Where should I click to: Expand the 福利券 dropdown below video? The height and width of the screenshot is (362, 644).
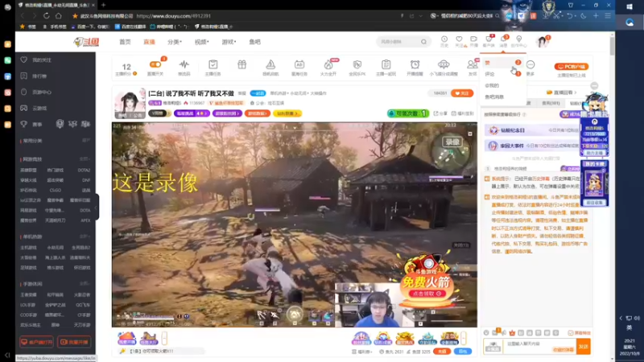(362, 352)
